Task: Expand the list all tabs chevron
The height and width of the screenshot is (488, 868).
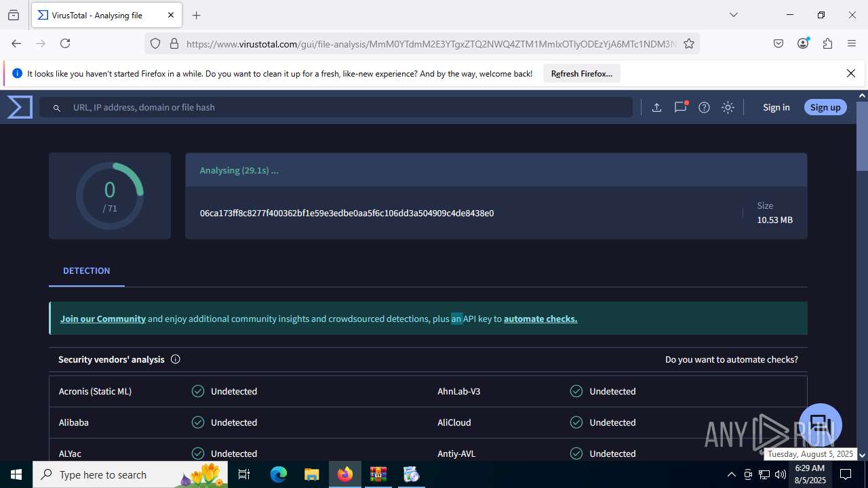Action: pyautogui.click(x=733, y=15)
